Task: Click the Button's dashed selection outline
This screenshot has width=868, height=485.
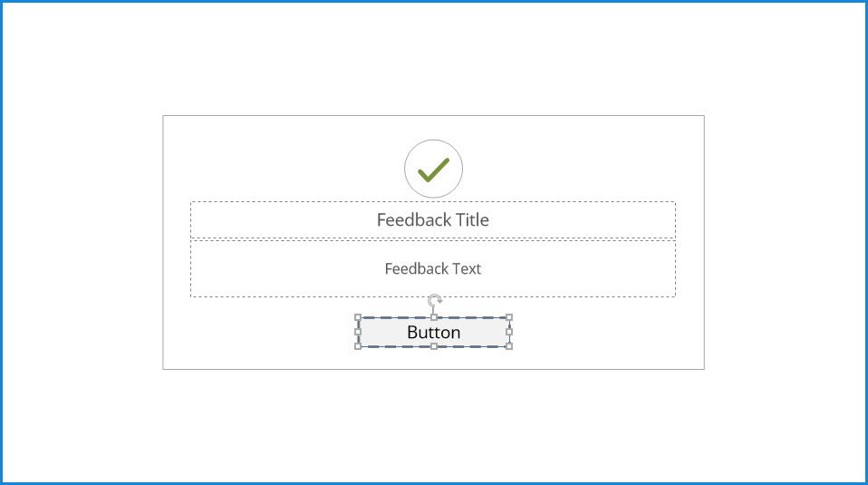Action: pyautogui.click(x=396, y=318)
